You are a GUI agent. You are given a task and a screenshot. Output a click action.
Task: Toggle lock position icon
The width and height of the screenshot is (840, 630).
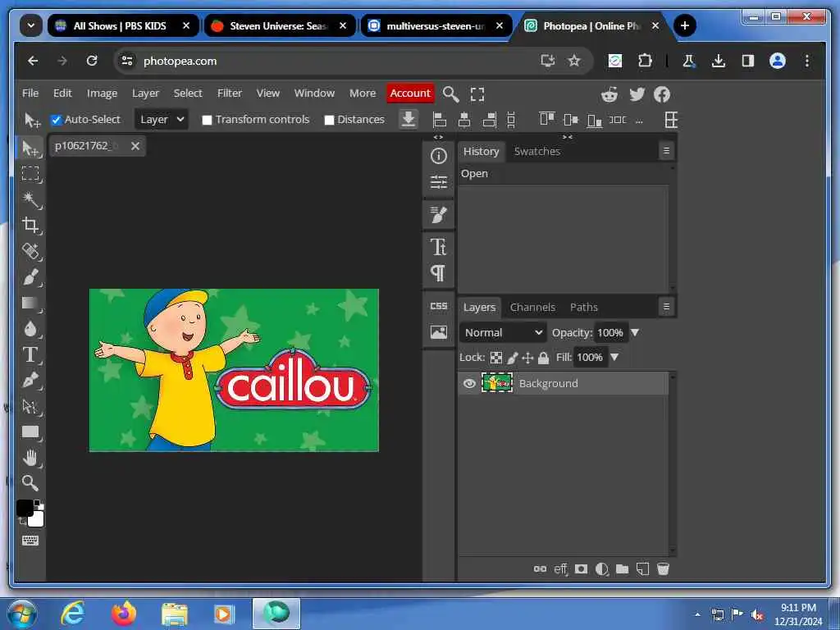[x=527, y=358]
